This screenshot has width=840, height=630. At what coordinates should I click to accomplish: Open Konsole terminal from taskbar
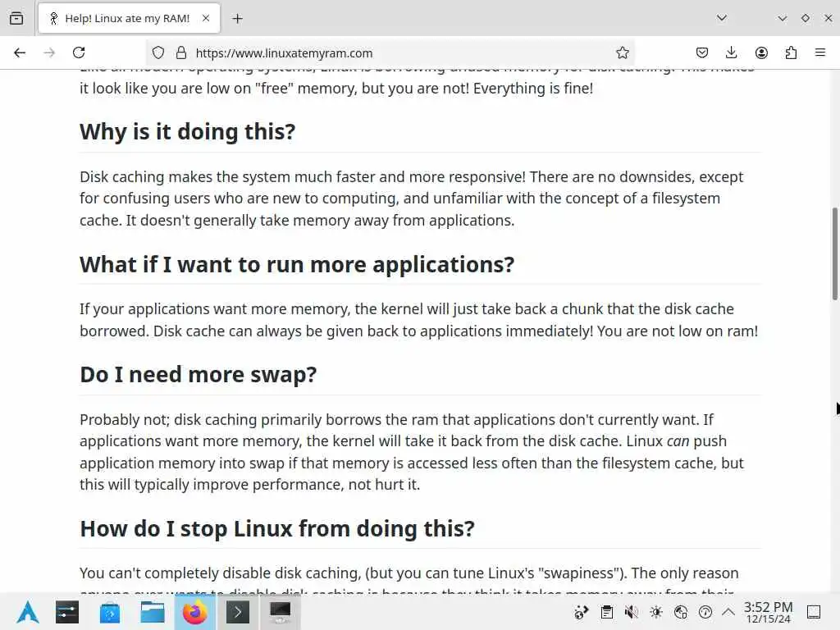point(238,612)
